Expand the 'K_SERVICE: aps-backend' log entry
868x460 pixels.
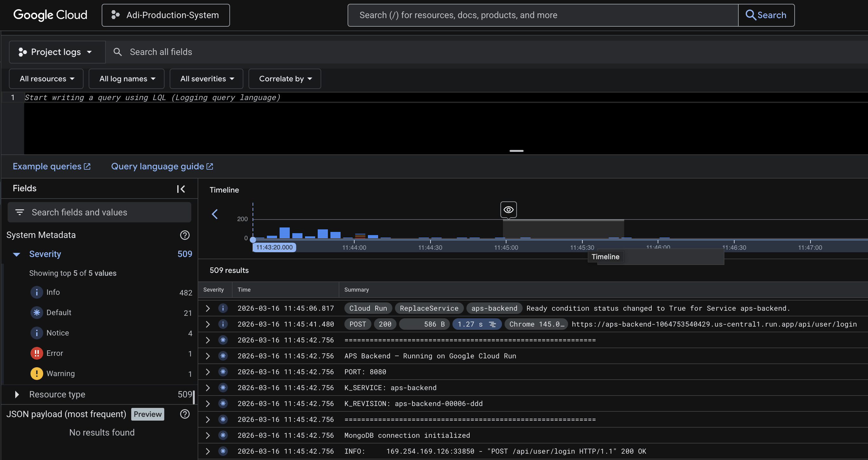point(208,388)
